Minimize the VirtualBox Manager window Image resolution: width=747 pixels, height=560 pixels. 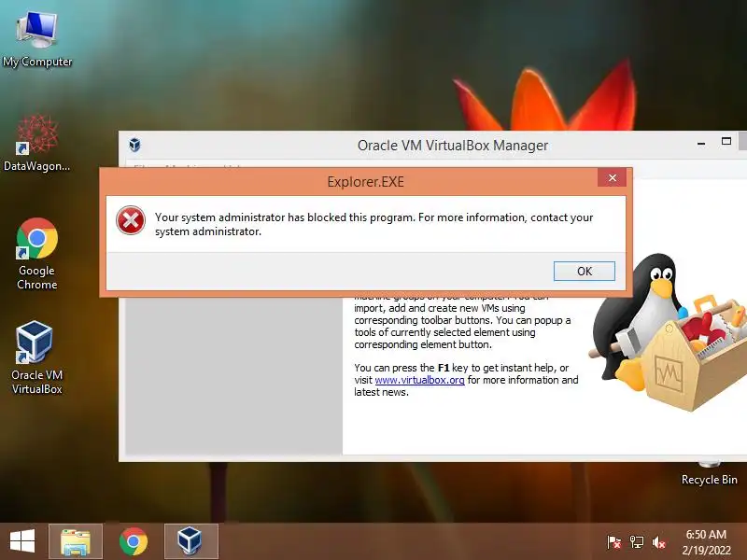pos(701,143)
